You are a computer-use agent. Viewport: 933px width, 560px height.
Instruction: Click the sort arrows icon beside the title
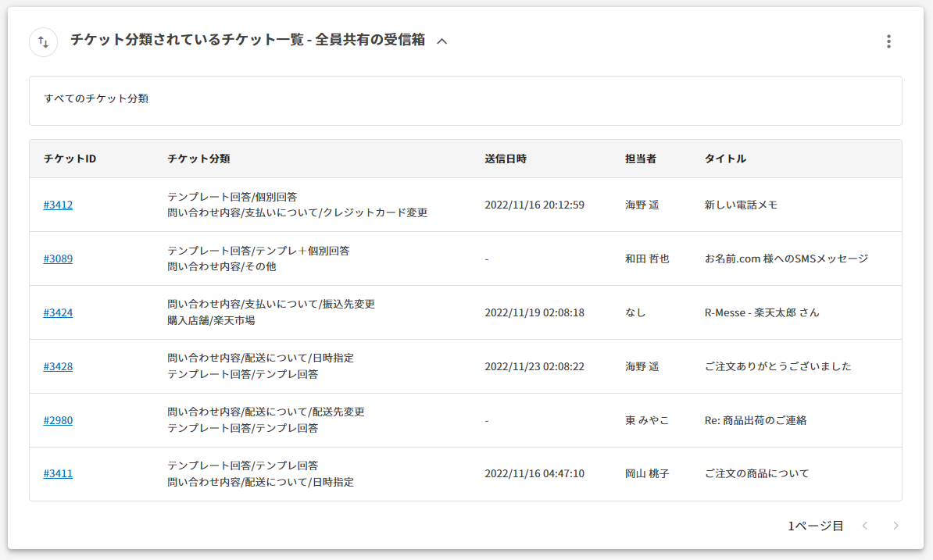(x=43, y=42)
